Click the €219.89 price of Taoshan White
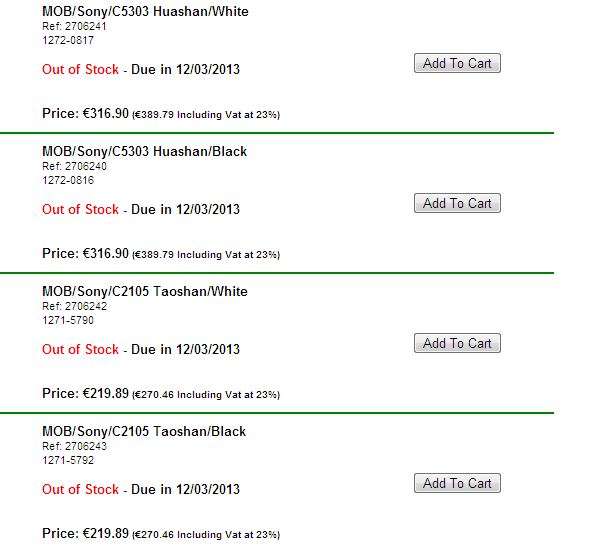This screenshot has height=545, width=602. coord(106,393)
